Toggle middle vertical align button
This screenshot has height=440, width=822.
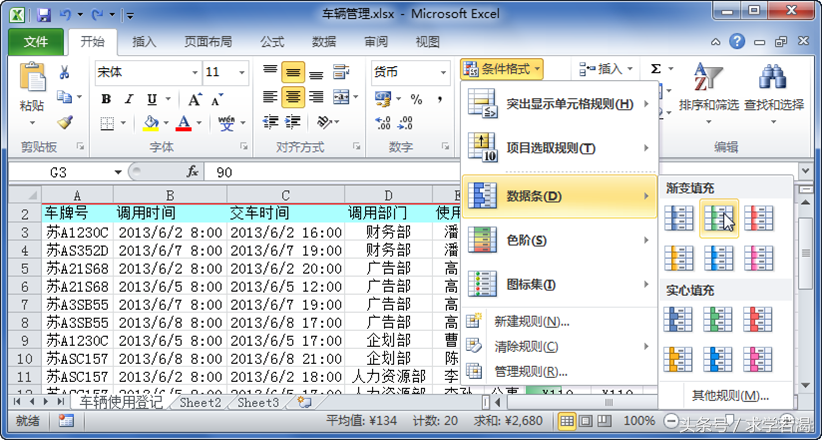pyautogui.click(x=293, y=72)
